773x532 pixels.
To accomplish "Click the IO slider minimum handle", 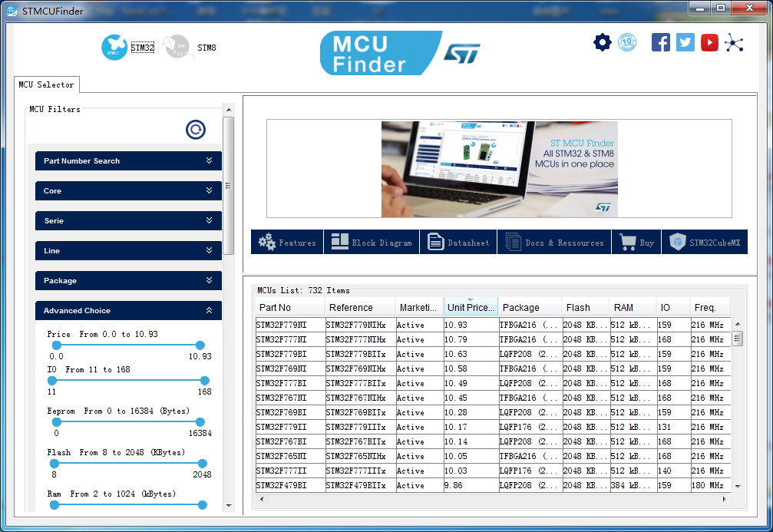I will (51, 381).
